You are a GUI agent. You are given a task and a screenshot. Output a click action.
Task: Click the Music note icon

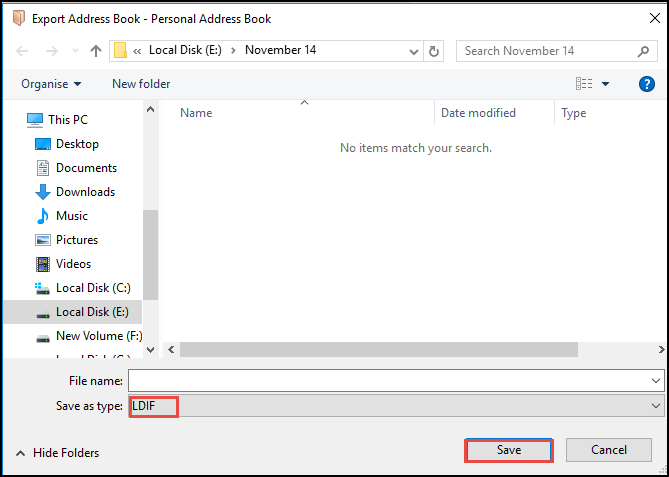(x=43, y=216)
